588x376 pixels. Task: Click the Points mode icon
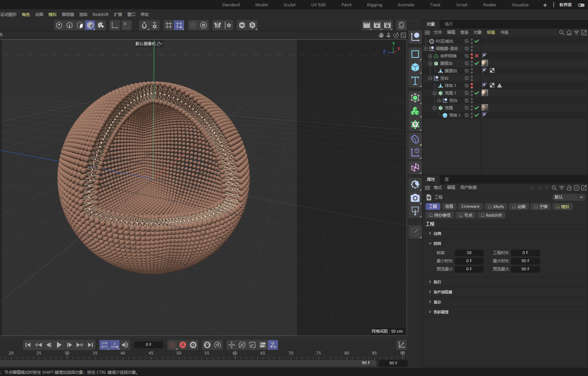tap(59, 25)
